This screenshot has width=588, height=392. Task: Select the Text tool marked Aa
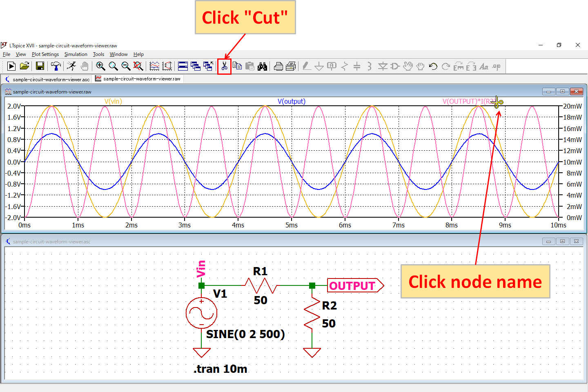click(483, 66)
